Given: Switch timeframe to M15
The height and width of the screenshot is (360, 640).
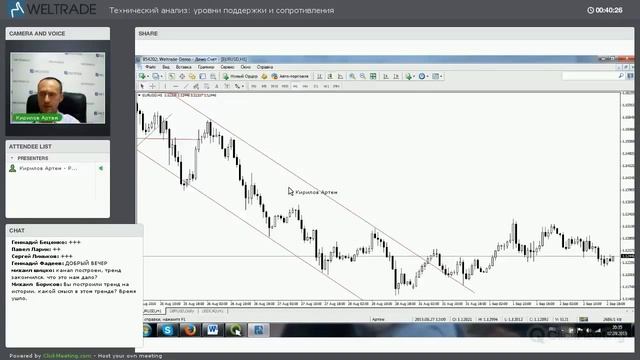Looking at the screenshot, I should [x=274, y=86].
